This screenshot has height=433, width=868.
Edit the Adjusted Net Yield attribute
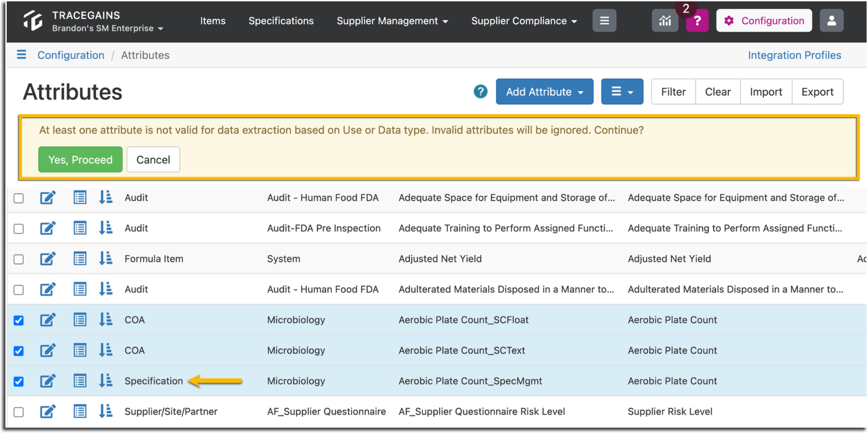click(48, 259)
